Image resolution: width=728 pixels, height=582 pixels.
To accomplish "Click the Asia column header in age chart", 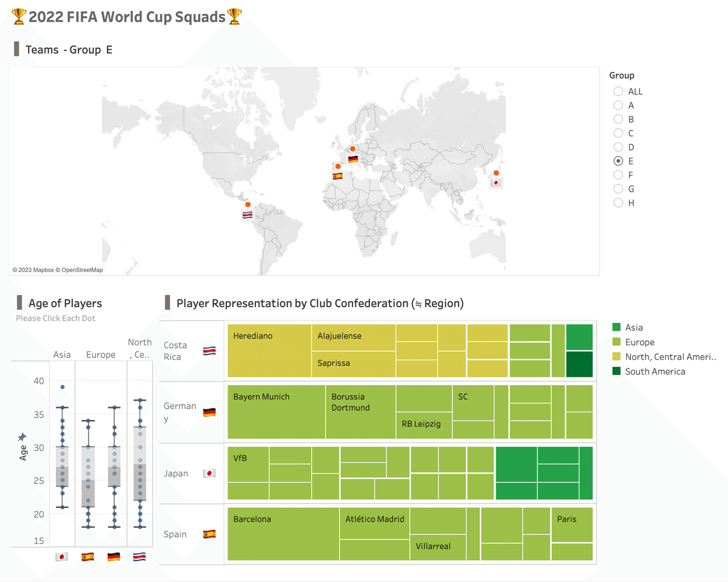I will point(62,354).
